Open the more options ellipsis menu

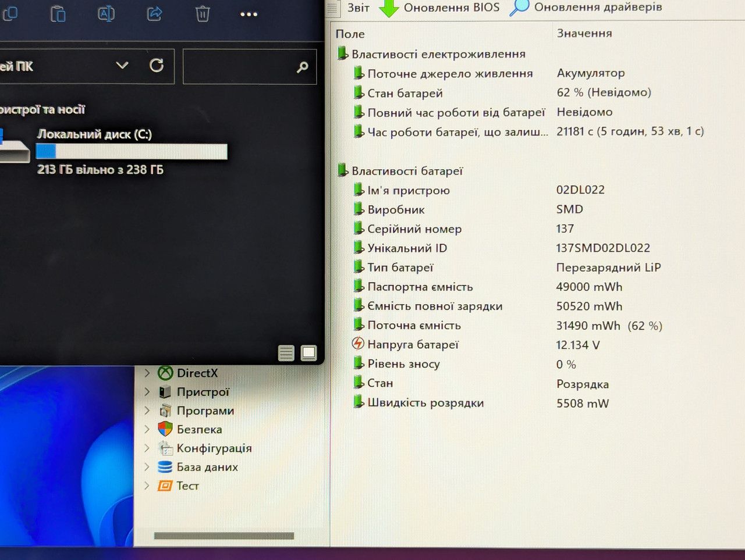[x=249, y=14]
